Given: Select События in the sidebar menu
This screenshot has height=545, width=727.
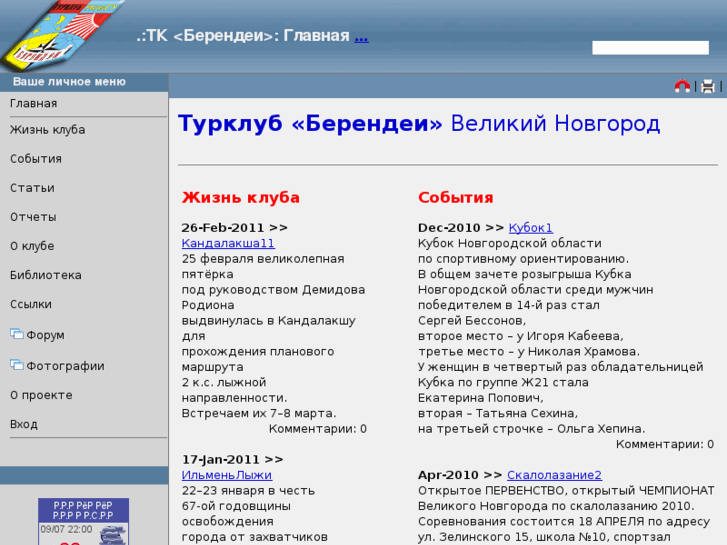Looking at the screenshot, I should (x=36, y=159).
